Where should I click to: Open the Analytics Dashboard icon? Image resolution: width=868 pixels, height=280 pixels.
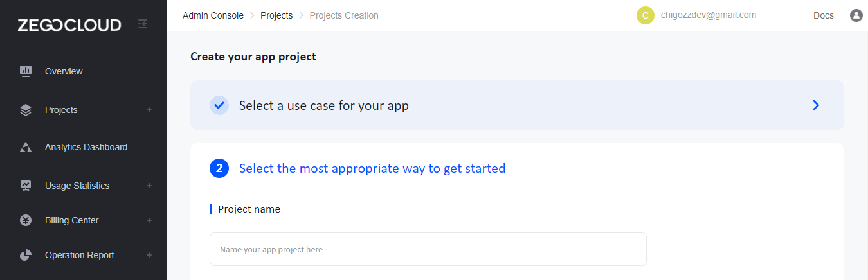coord(26,147)
